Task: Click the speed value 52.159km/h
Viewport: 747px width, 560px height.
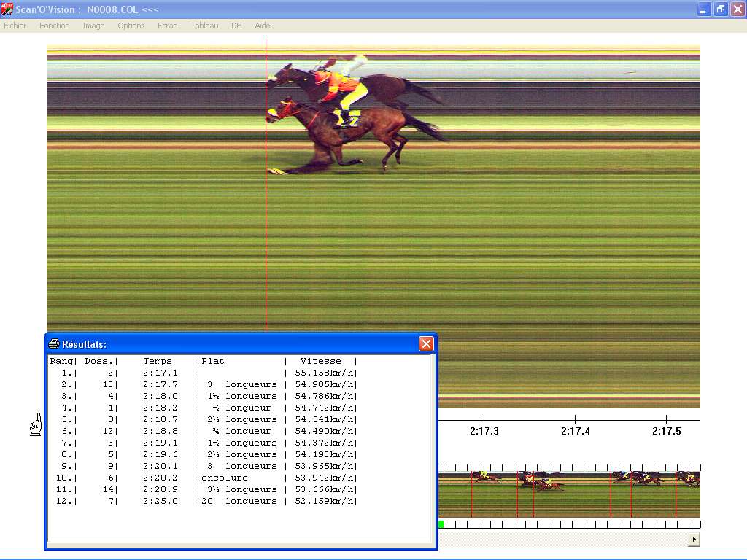Action: click(325, 501)
